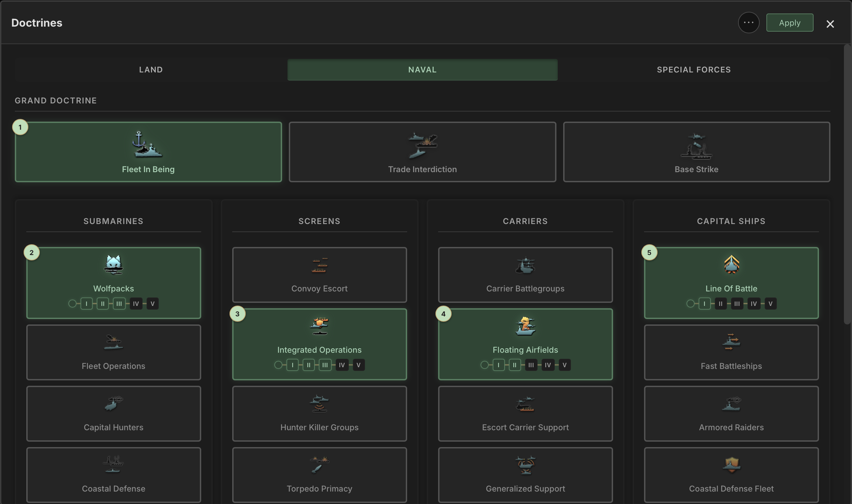Click the Convoy Escort ships icon
Image resolution: width=852 pixels, height=504 pixels.
319,265
